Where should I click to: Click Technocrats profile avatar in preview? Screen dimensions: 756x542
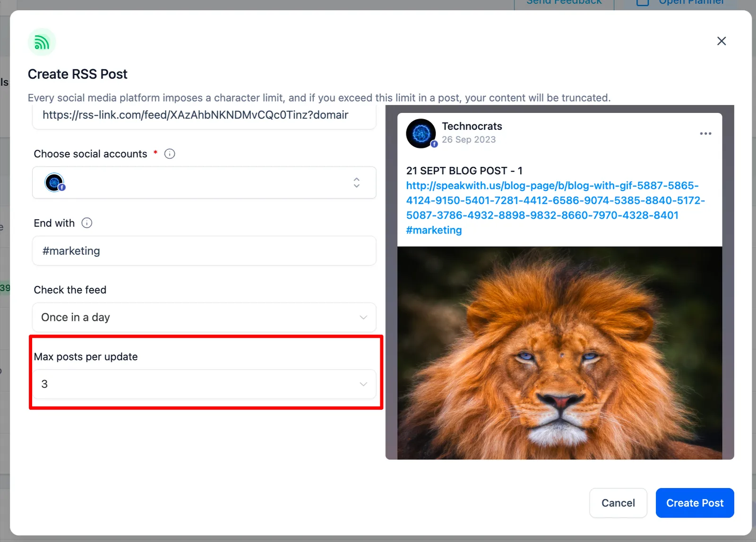[421, 133]
